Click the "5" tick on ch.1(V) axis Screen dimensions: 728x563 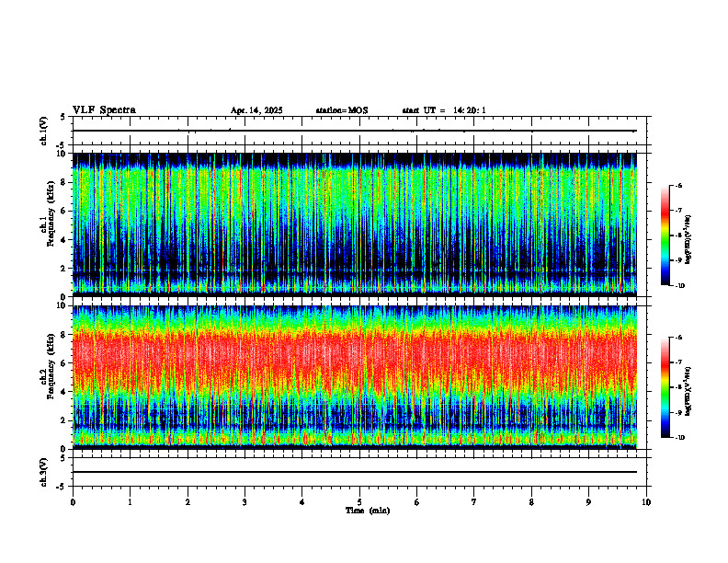63,117
